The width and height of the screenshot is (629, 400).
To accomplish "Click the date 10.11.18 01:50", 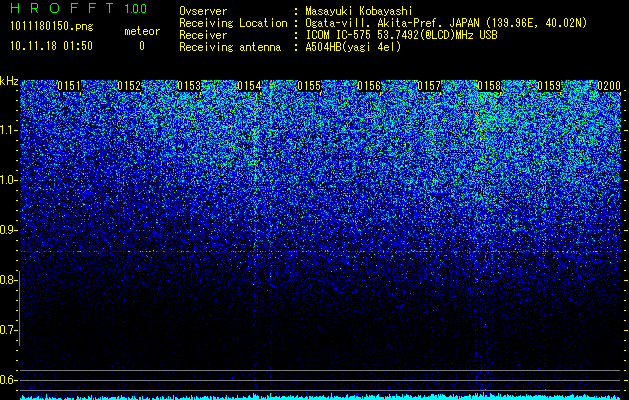I will [x=51, y=46].
